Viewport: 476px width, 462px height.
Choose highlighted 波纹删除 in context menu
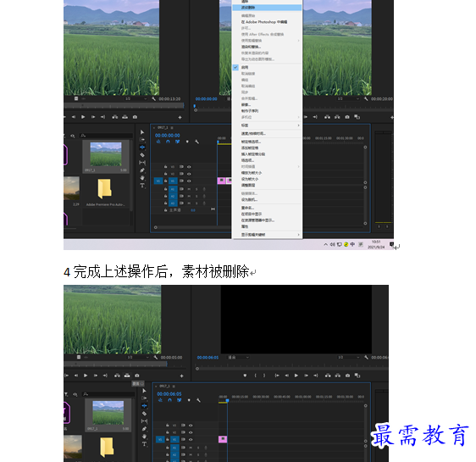pos(267,8)
